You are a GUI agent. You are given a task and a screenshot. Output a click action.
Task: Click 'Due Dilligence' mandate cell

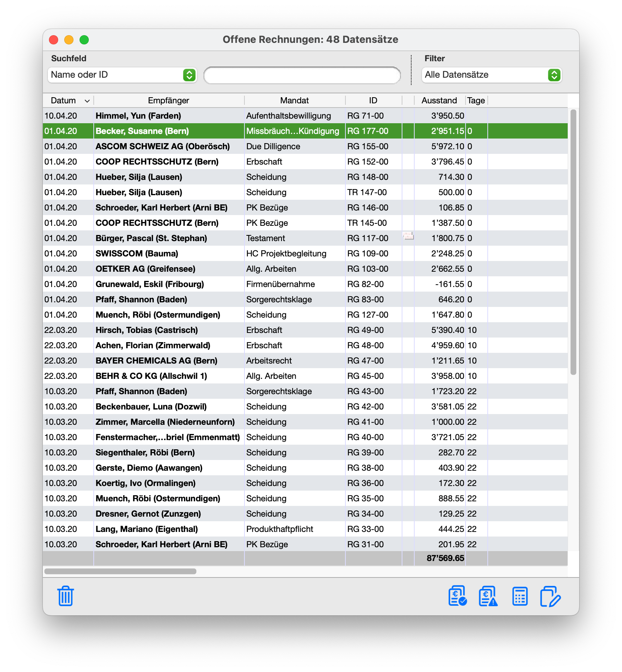coord(273,146)
